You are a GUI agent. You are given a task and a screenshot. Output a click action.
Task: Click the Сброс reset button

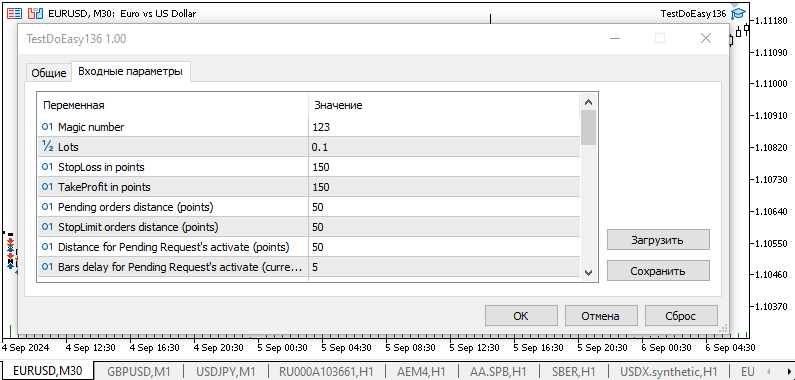[681, 316]
